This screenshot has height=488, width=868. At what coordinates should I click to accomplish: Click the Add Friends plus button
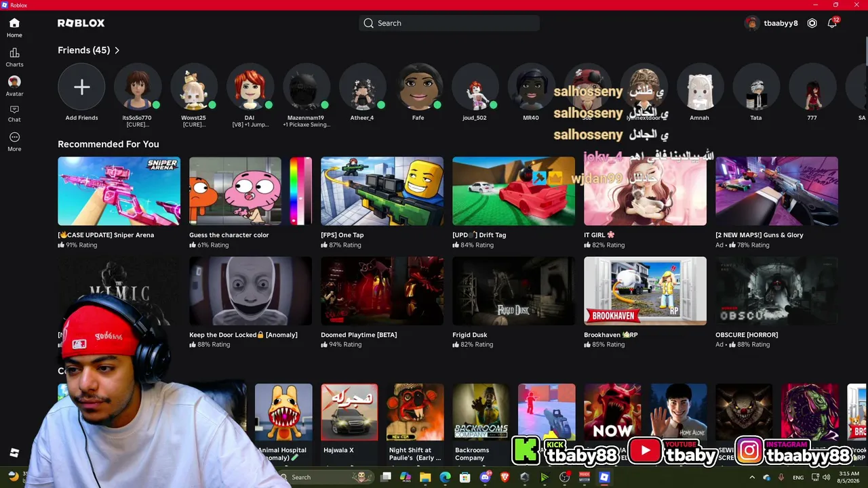[81, 87]
